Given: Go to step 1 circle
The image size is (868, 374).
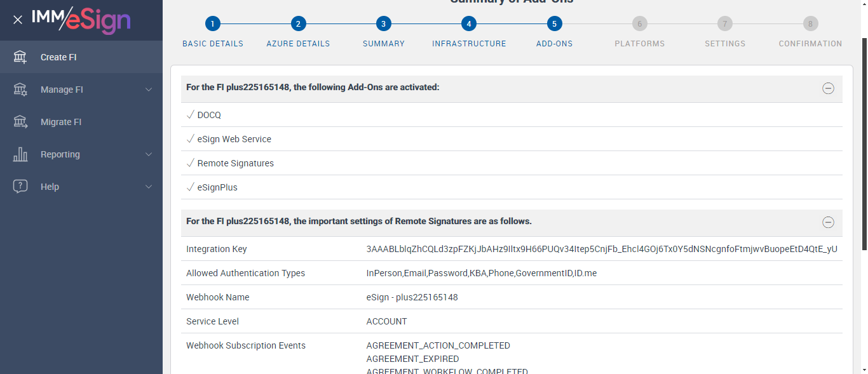Looking at the screenshot, I should 212,24.
